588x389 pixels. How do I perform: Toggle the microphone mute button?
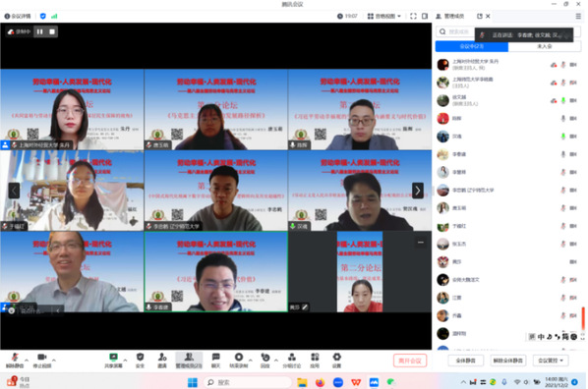tap(15, 361)
